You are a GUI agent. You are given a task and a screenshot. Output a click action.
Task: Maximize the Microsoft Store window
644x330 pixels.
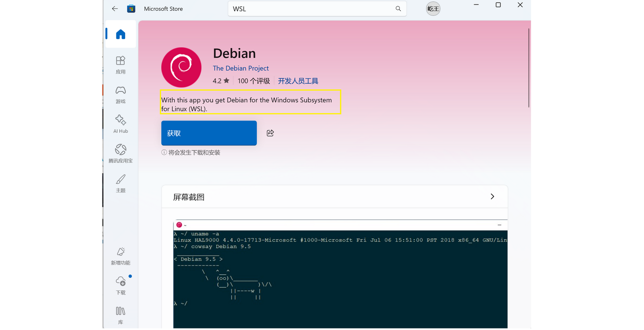pos(498,5)
